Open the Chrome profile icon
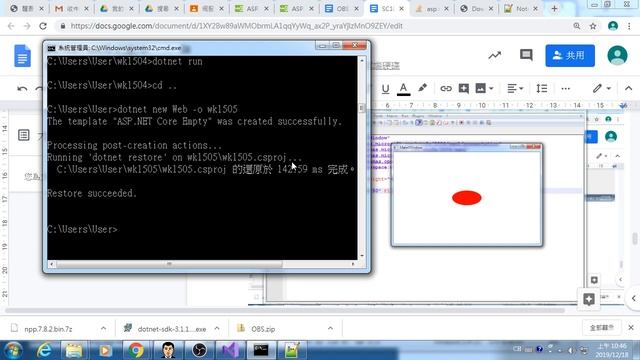The height and width of the screenshot is (360, 640). (613, 26)
